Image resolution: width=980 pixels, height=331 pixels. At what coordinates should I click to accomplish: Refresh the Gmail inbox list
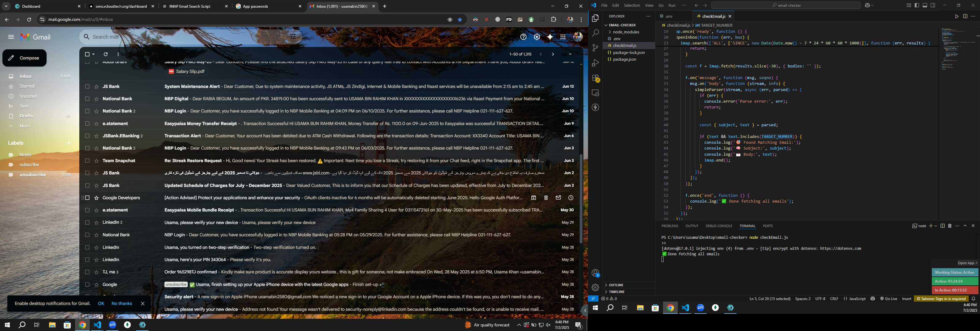pyautogui.click(x=106, y=55)
